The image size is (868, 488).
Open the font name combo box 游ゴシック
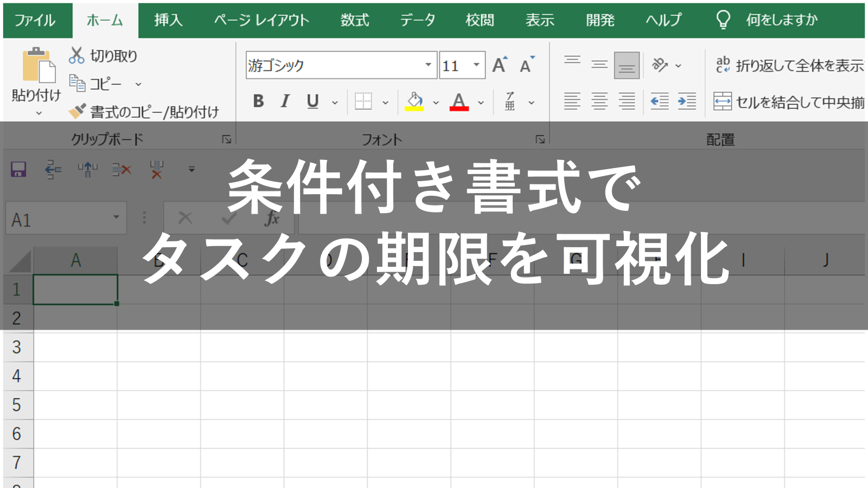[341, 65]
